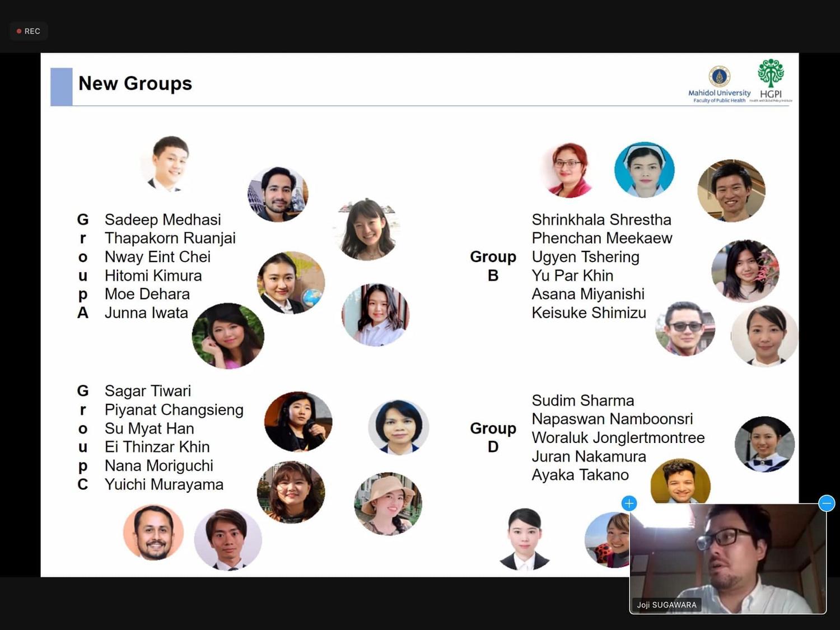Screen dimensions: 840x630
Task: Click the name 'Yuichi Murayama'
Action: tap(164, 484)
